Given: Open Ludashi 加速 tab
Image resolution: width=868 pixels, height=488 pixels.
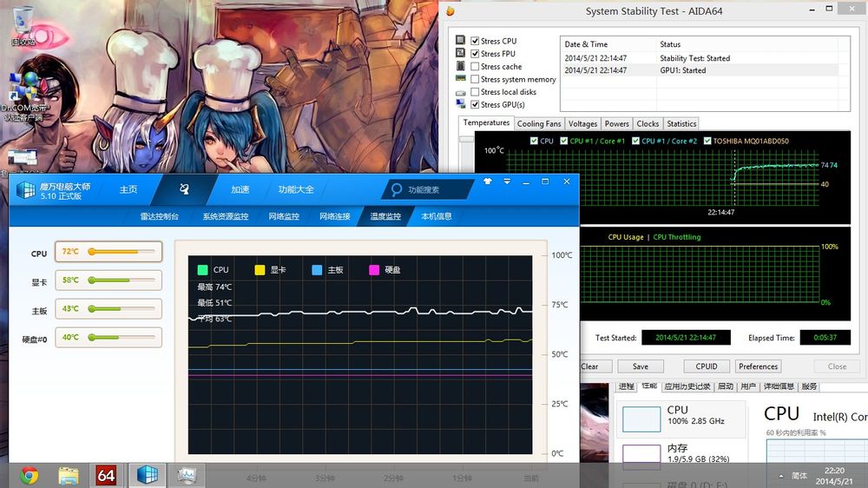Looking at the screenshot, I should [240, 189].
